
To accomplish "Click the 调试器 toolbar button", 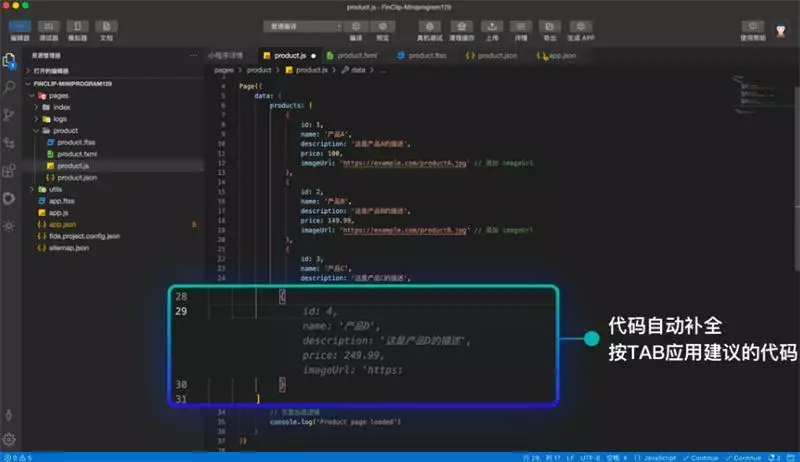I will 49,31.
